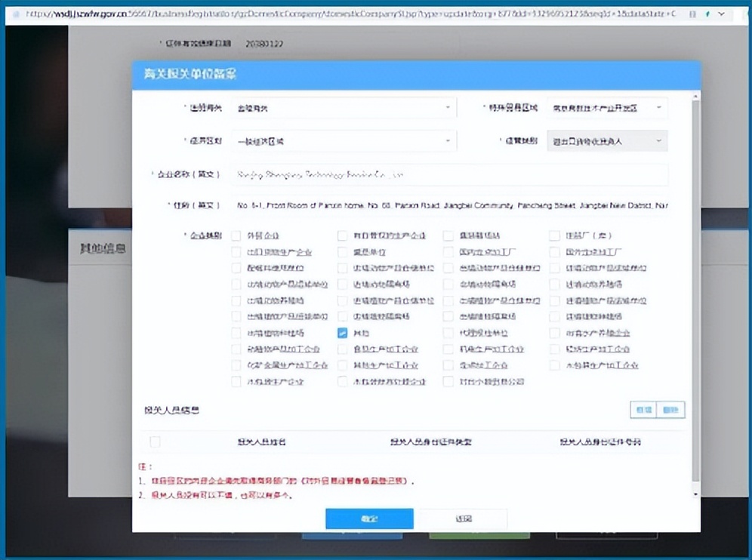This screenshot has width=752, height=560.
Task: Click the blue icon right of the address bar
Action: click(x=707, y=14)
